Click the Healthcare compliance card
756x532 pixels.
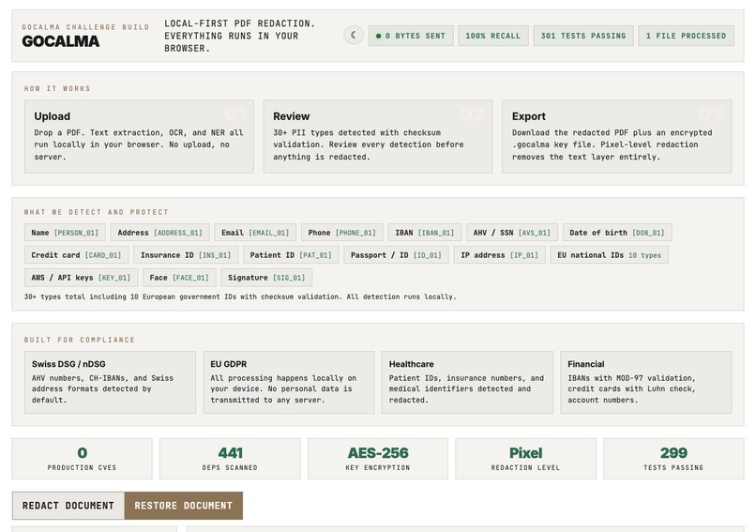pyautogui.click(x=467, y=382)
